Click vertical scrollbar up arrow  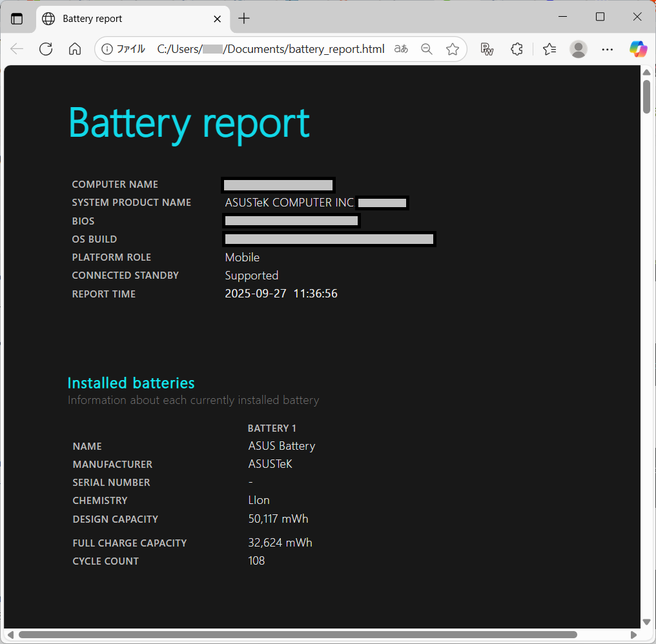click(x=646, y=72)
